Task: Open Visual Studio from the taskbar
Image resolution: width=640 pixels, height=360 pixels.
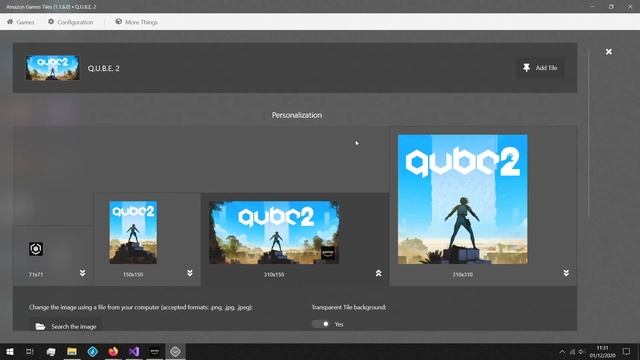Action: click(134, 351)
